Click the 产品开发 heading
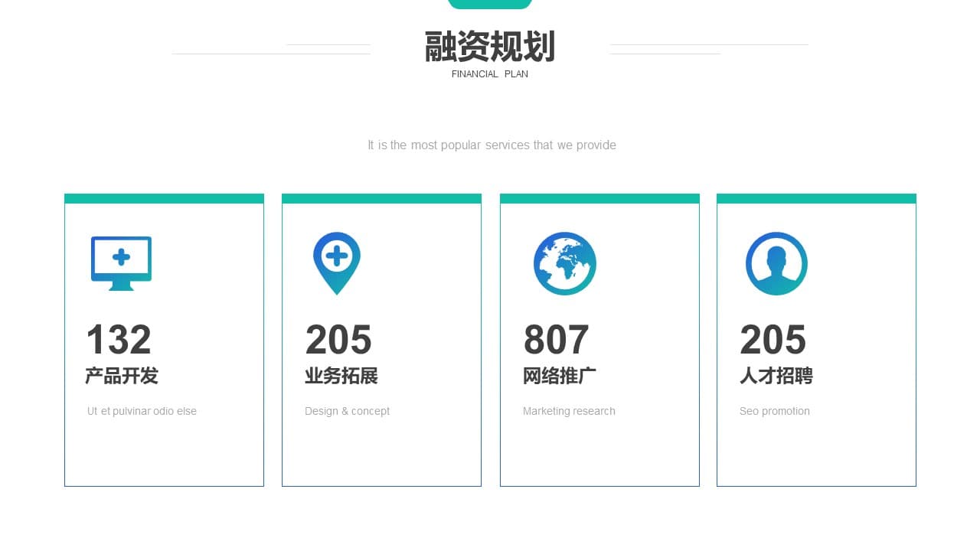Viewport: 980px width, 551px height. click(122, 376)
